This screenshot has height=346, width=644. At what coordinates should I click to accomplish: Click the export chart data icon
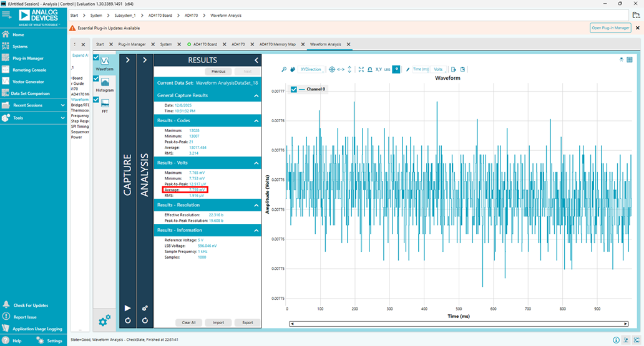(x=454, y=69)
